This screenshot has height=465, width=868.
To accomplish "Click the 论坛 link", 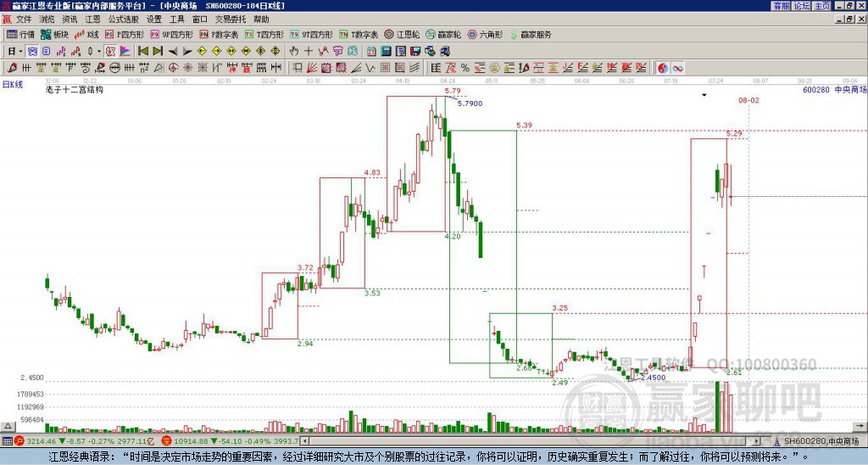I will click(802, 6).
